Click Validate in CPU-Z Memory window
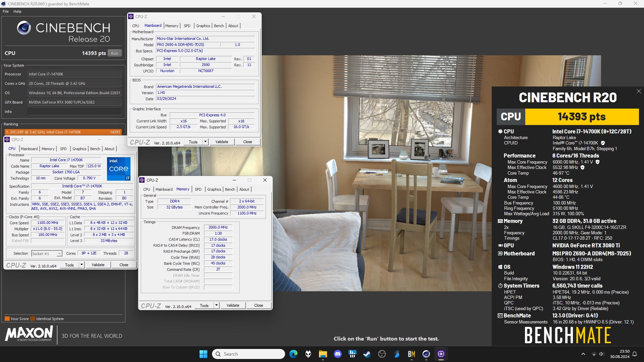644x362 pixels. pos(233,305)
